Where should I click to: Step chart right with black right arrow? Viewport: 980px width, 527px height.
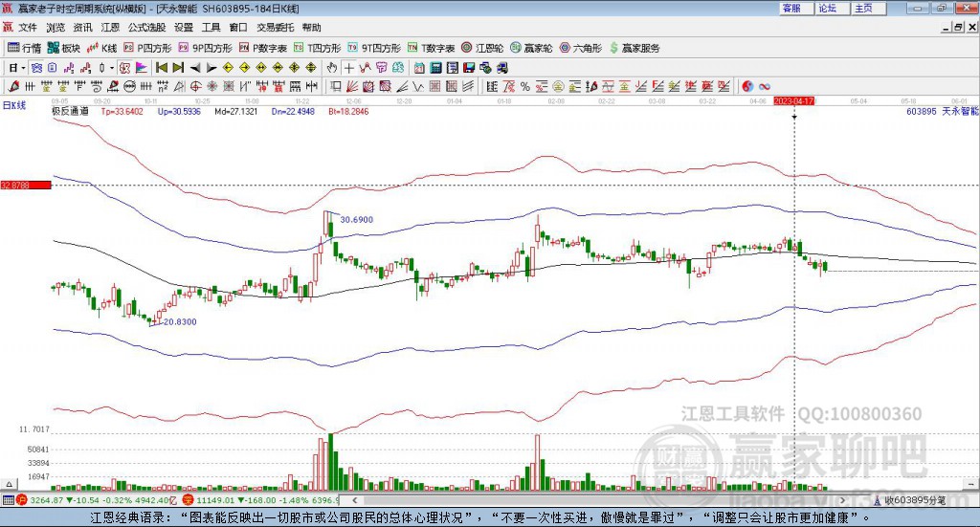pos(212,68)
